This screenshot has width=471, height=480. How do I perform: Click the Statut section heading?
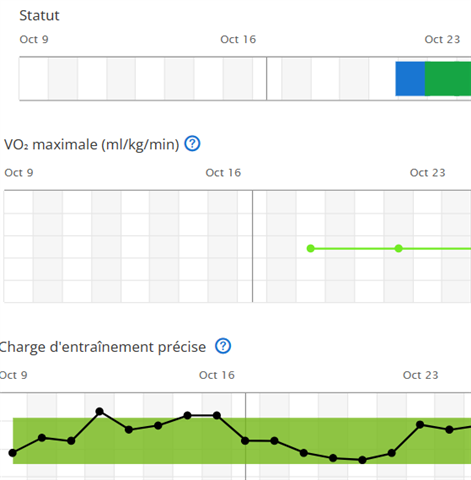tap(39, 15)
